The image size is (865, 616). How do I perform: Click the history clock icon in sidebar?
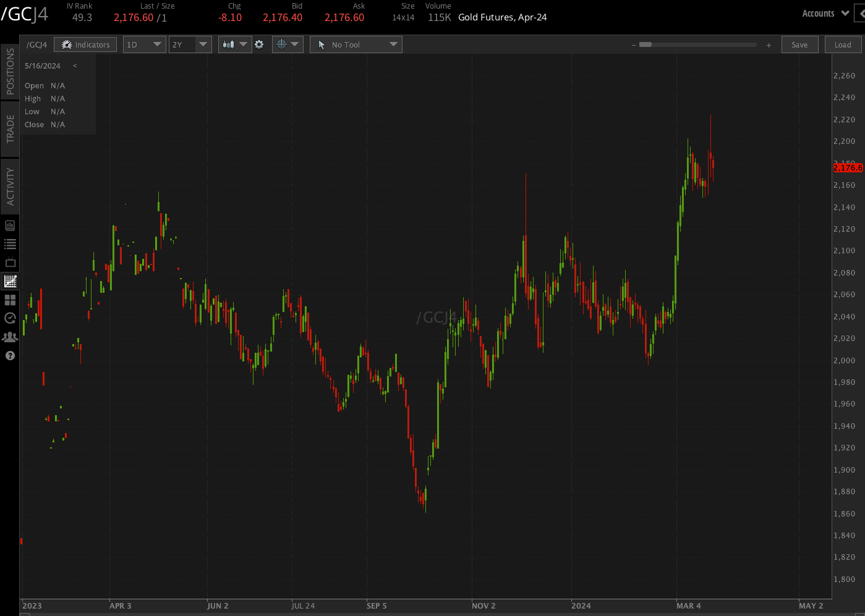[10, 318]
